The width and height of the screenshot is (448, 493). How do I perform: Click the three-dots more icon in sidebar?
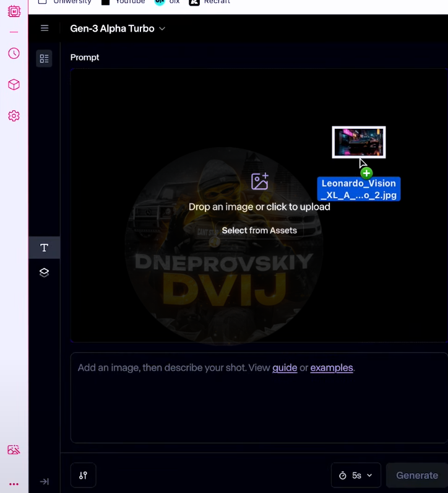tap(14, 484)
